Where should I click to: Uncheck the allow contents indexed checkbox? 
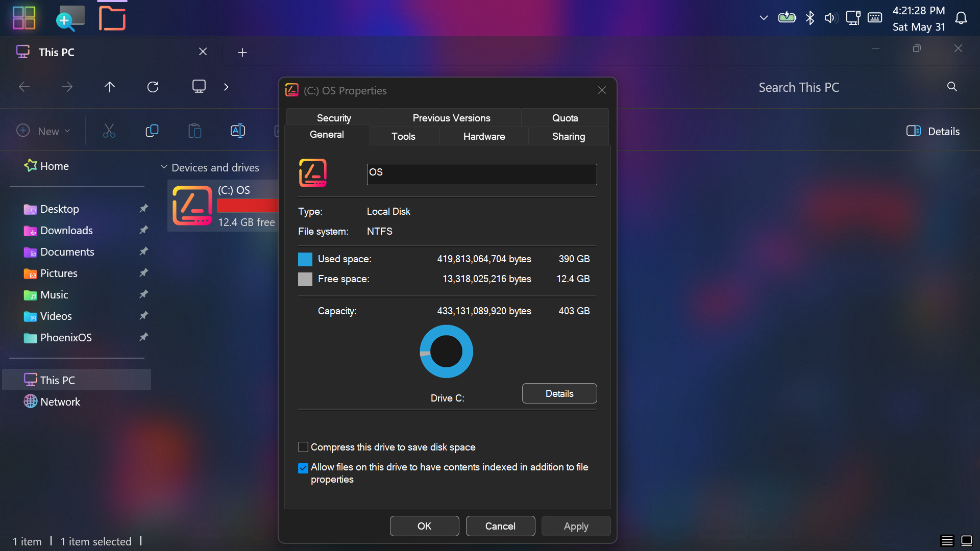click(x=303, y=468)
